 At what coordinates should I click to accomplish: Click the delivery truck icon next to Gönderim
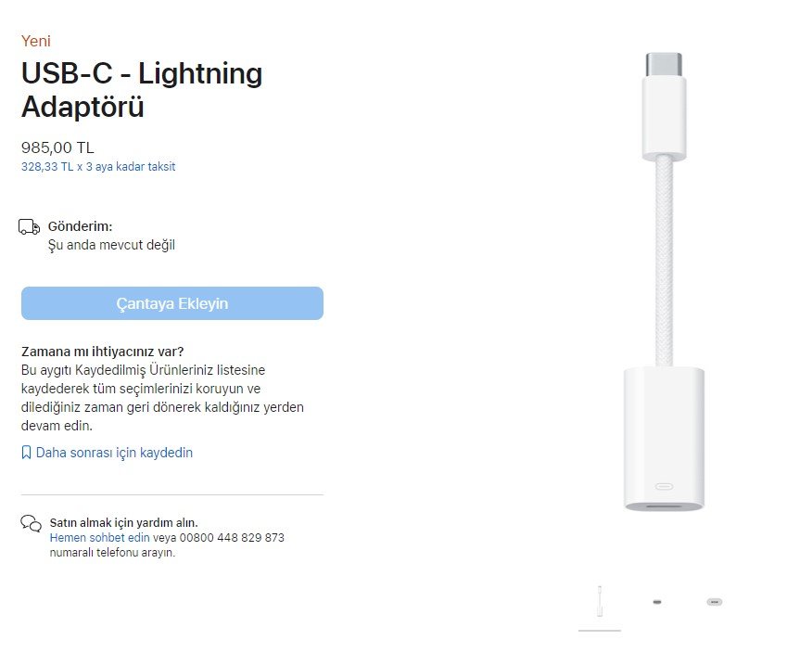pos(30,227)
